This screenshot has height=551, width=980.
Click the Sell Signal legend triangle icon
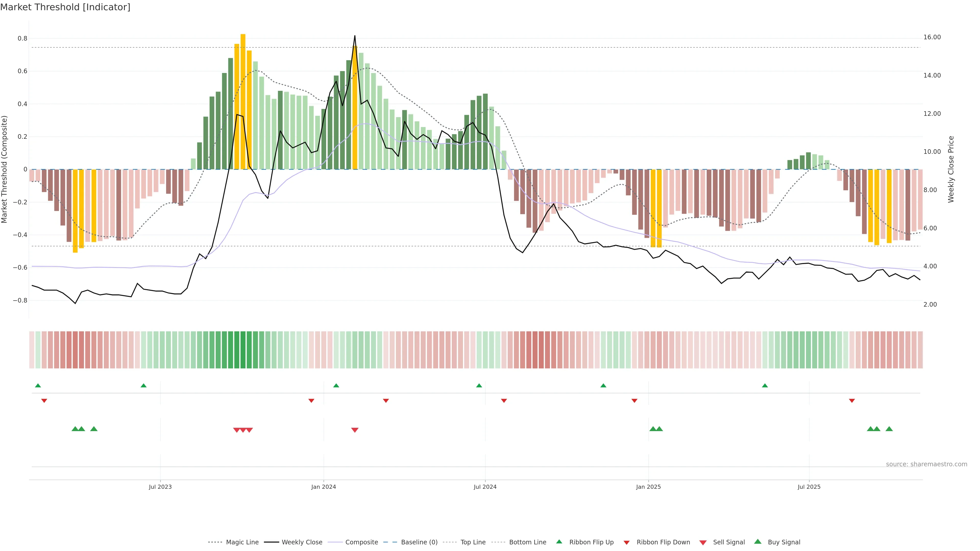[703, 543]
